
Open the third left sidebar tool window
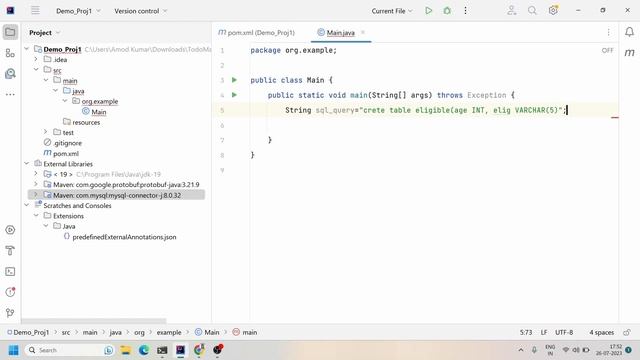click(10, 73)
